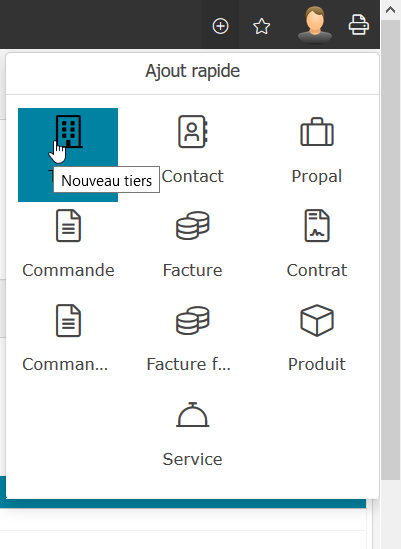The height and width of the screenshot is (549, 401).
Task: Click the printer icon in top bar
Action: pyautogui.click(x=359, y=25)
